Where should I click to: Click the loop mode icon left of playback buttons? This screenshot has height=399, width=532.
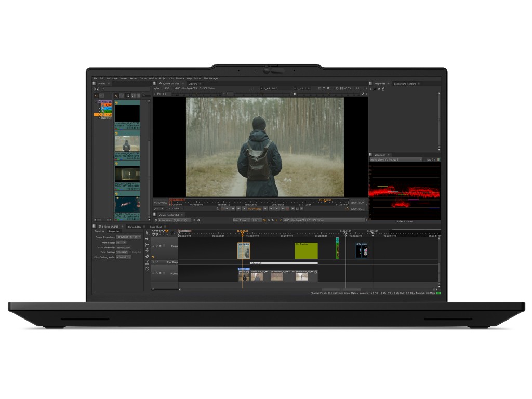point(218,209)
